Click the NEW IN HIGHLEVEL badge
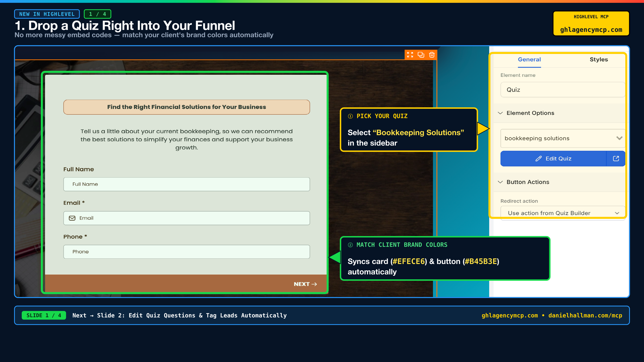 point(47,14)
